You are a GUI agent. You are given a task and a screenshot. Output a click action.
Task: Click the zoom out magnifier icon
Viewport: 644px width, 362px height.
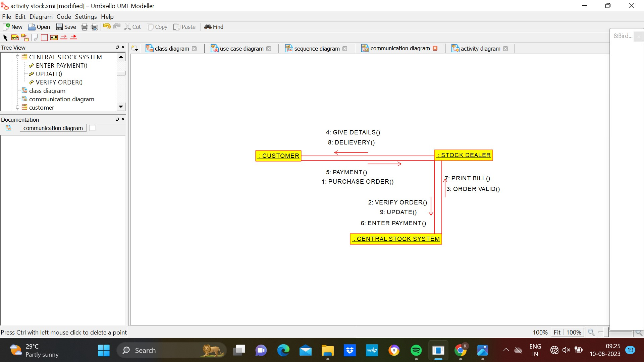pyautogui.click(x=591, y=332)
